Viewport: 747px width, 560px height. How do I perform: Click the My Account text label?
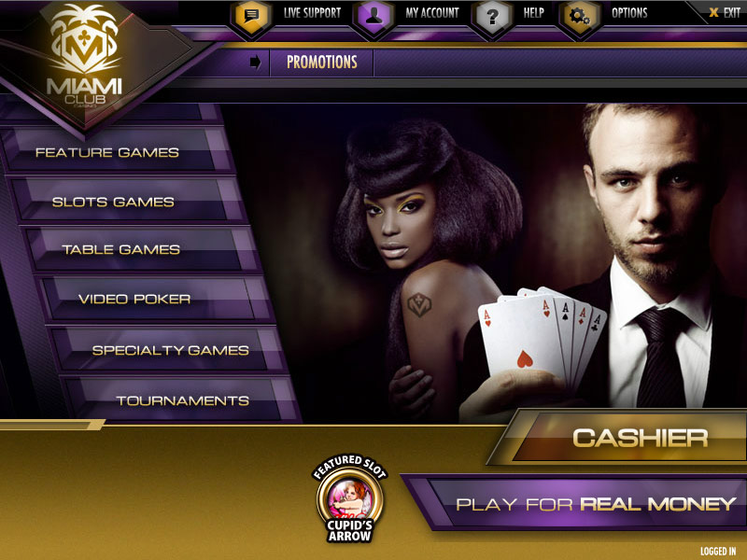(x=432, y=13)
